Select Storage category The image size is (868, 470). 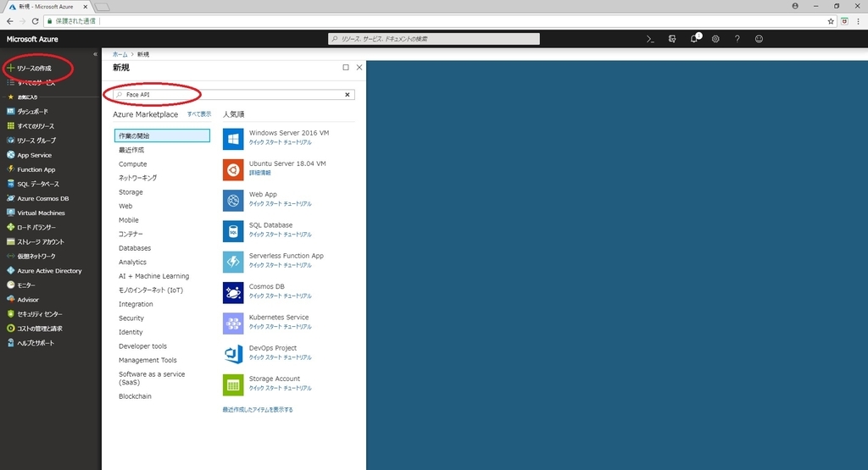pyautogui.click(x=131, y=192)
